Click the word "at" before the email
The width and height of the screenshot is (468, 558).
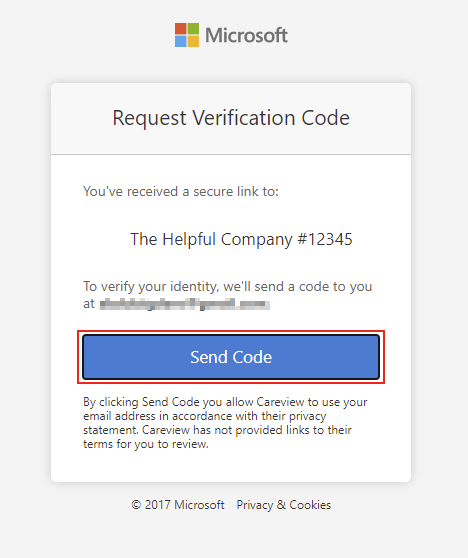[x=89, y=304]
